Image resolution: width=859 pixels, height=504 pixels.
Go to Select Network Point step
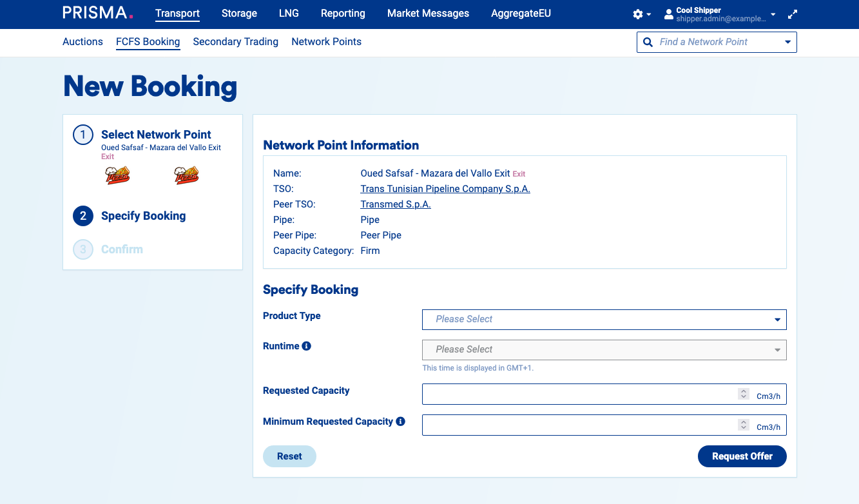(x=156, y=135)
